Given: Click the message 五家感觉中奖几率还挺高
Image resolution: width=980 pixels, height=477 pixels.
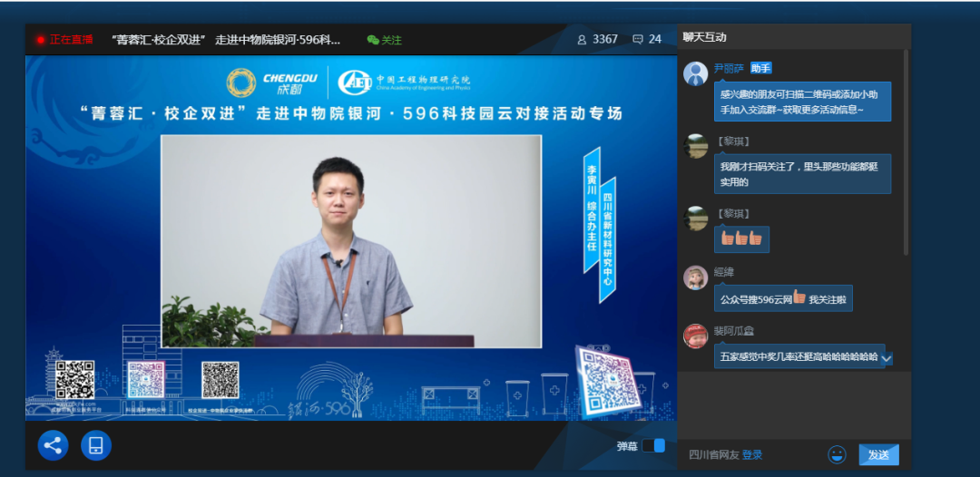Looking at the screenshot, I should pos(799,357).
